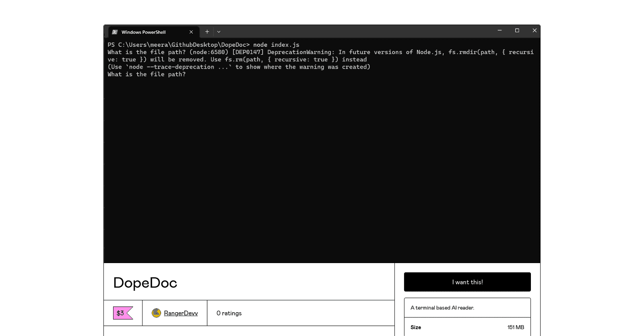The width and height of the screenshot is (644, 336).
Task: Click the PowerShell icon in the tab
Action: click(115, 32)
